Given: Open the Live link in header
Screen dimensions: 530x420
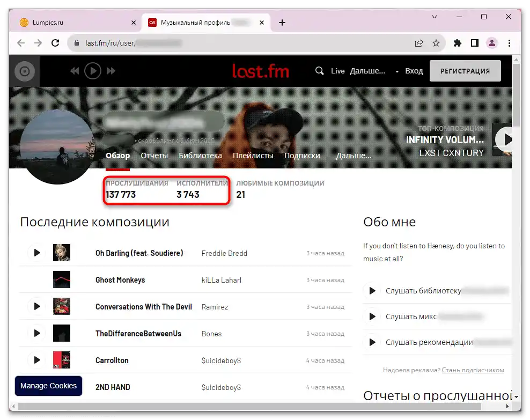Looking at the screenshot, I should coord(337,71).
